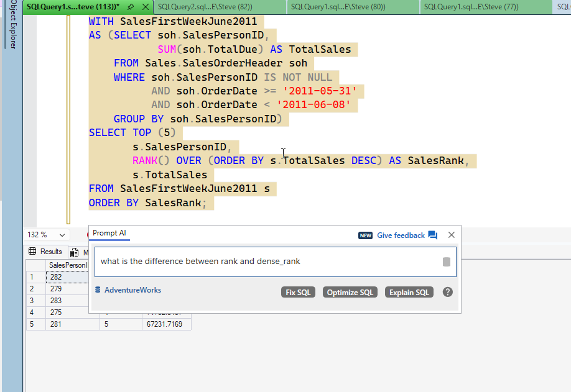Click the Explain SQL button

click(409, 292)
